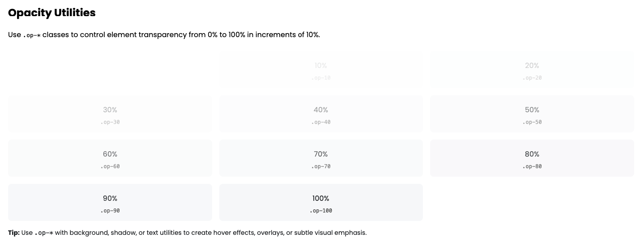Click the faint 20% opacity label
The image size is (644, 242).
click(532, 65)
